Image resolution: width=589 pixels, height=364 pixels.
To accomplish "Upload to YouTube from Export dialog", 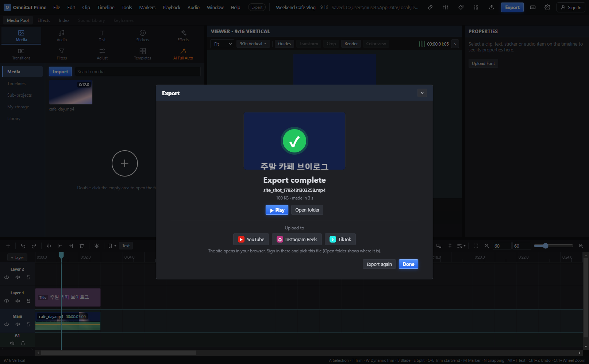I will coord(251,239).
